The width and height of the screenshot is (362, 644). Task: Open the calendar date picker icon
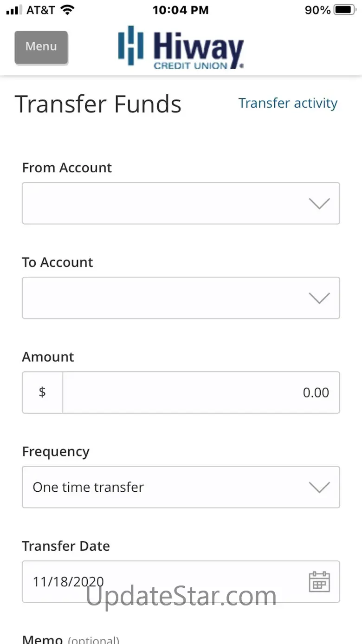319,581
